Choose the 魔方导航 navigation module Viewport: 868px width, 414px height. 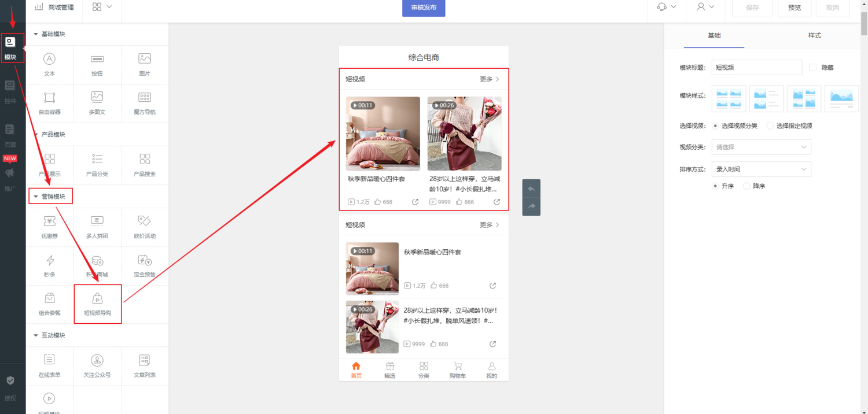point(145,103)
